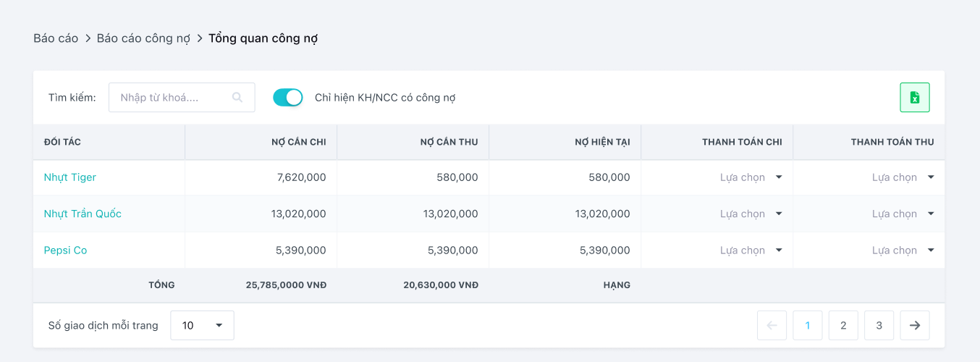Open Thanh Toán Thu dropdown for Nhựt Trần Quốc
The height and width of the screenshot is (362, 980).
pyautogui.click(x=903, y=214)
